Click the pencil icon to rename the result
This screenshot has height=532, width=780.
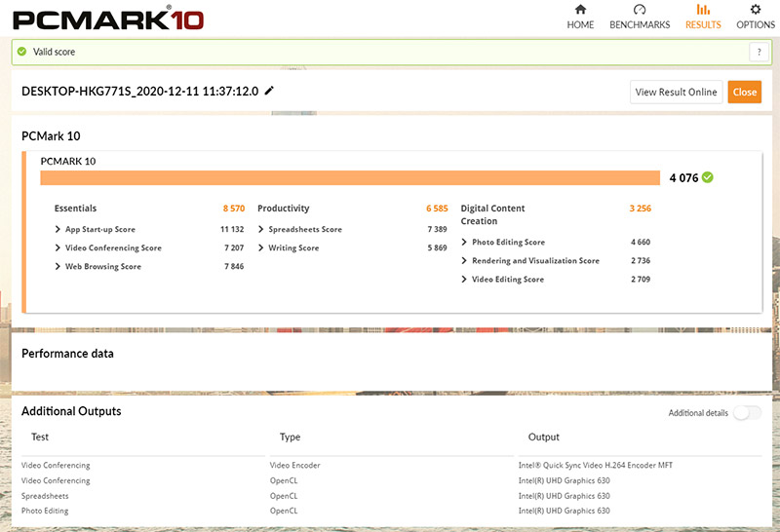click(x=269, y=91)
